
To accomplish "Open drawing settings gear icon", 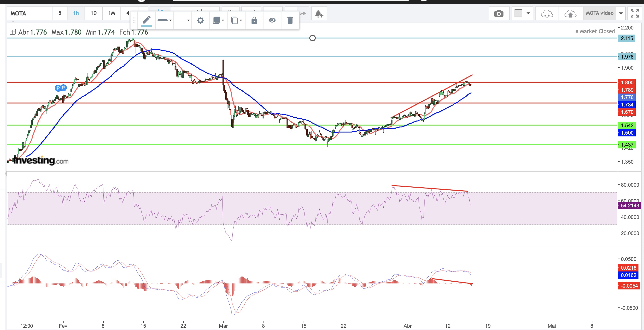I will (200, 20).
